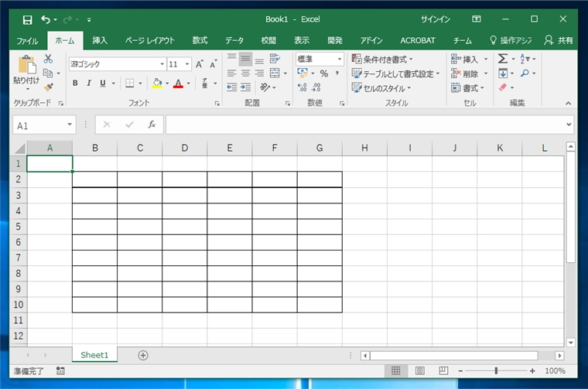This screenshot has width=588, height=389.
Task: Click the Cut scissors icon
Action: coord(48,59)
